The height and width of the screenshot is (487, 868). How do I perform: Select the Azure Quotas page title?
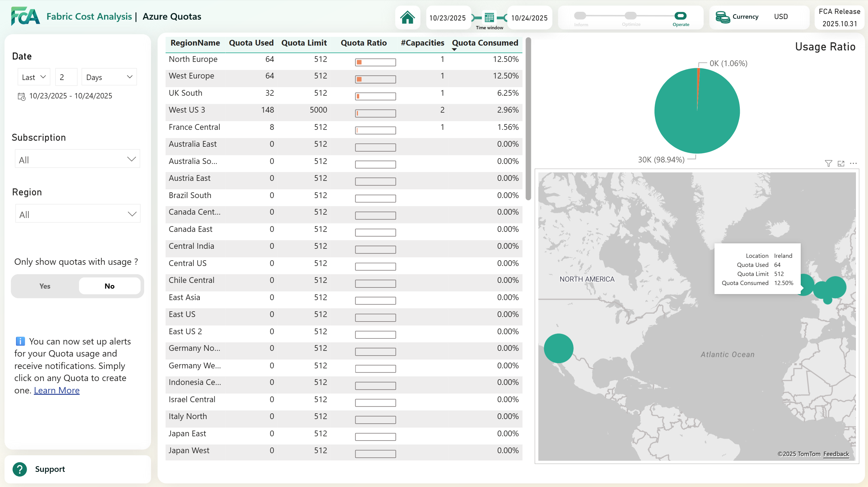[x=172, y=16]
